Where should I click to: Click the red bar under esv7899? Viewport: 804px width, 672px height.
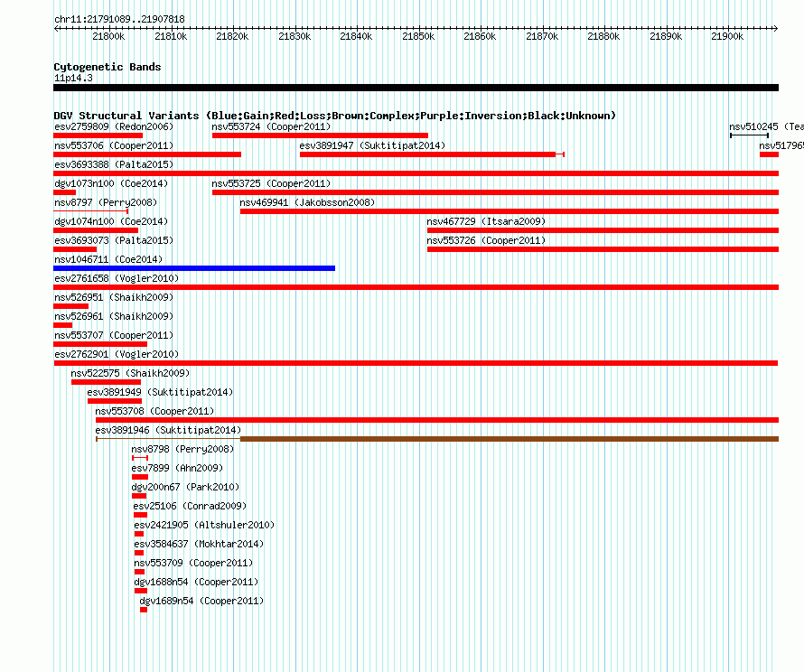point(140,477)
